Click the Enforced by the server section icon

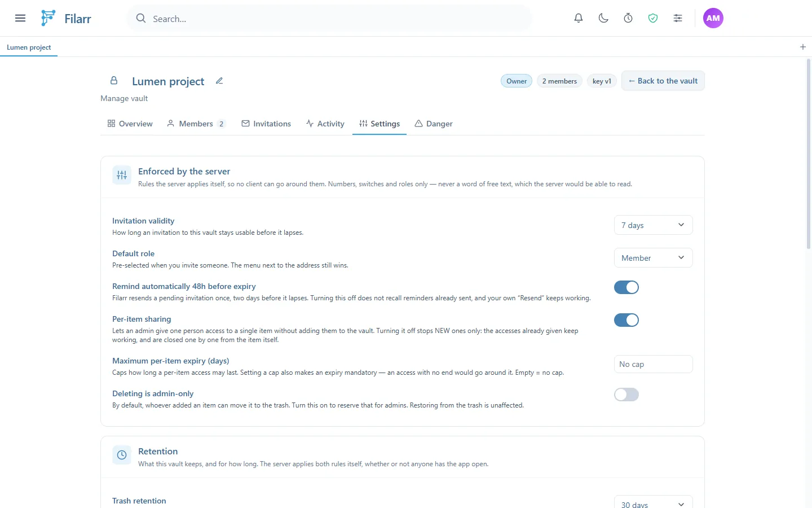122,175
